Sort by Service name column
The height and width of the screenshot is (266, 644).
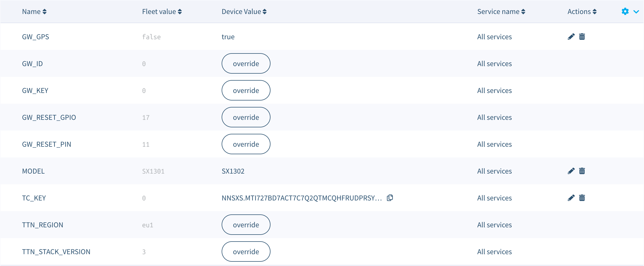point(501,12)
